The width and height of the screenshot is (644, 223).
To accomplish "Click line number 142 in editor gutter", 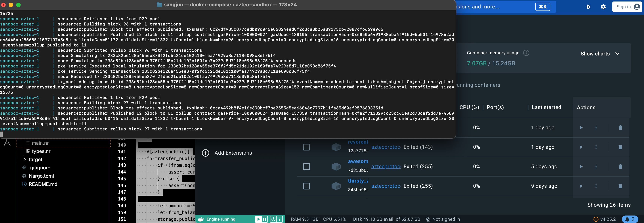I will pos(122,158).
